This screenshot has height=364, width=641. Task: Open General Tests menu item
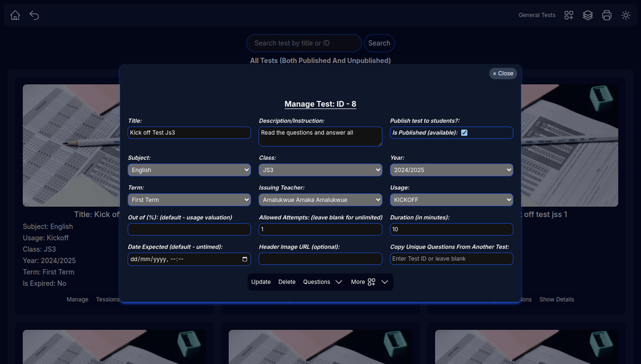point(537,15)
